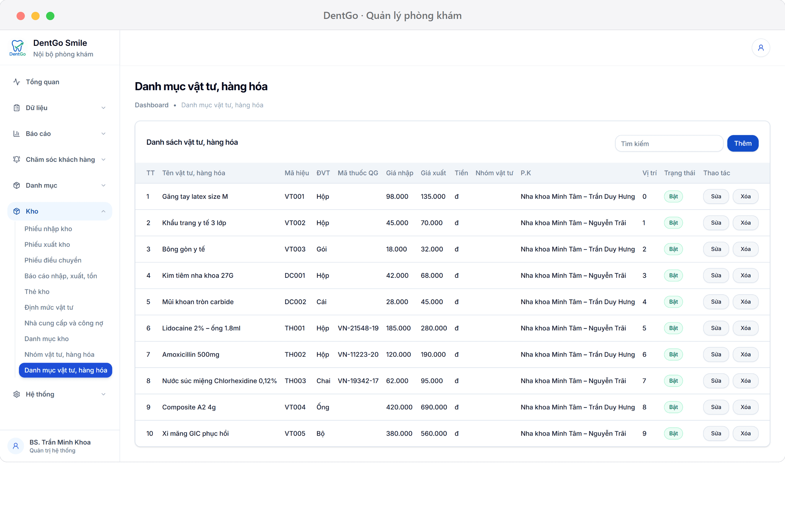Open Báo cáo nhập, xuất, tồn item
The height and width of the screenshot is (532, 785).
(x=61, y=276)
